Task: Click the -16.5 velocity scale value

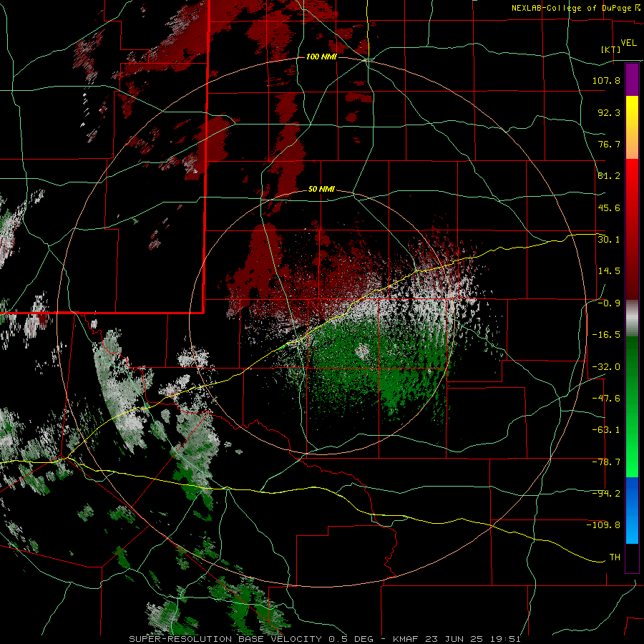Action: [606, 335]
